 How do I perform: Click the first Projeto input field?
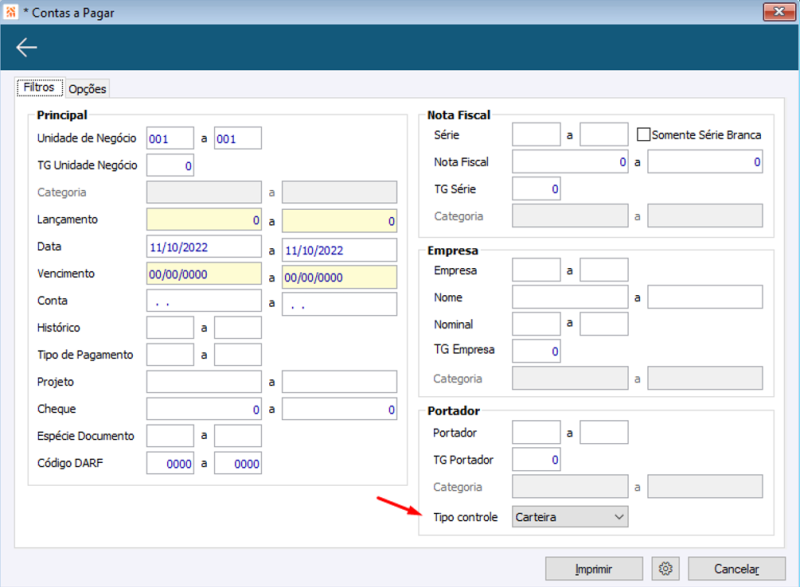point(204,382)
